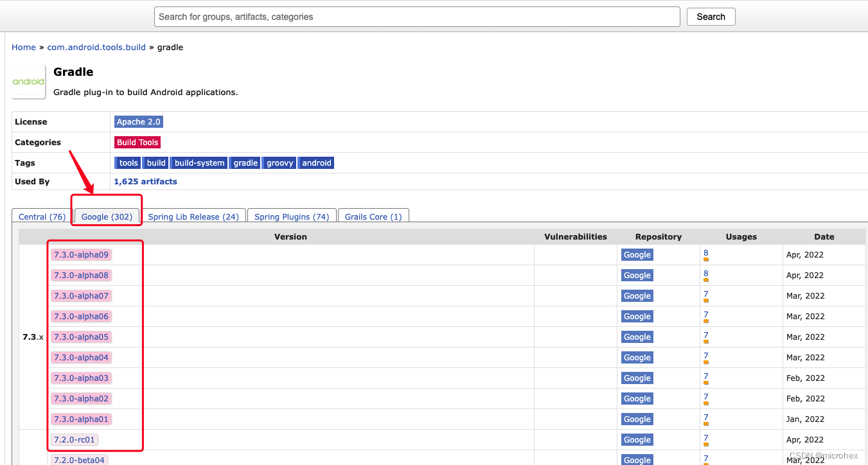Select the 'android' tag

click(317, 163)
